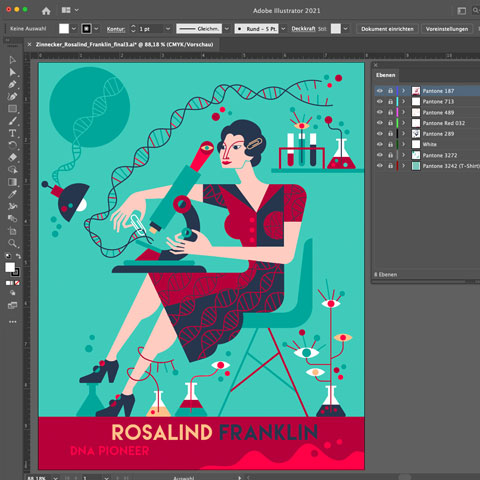
Task: Select the Zoom magnifier tool
Action: point(12,243)
